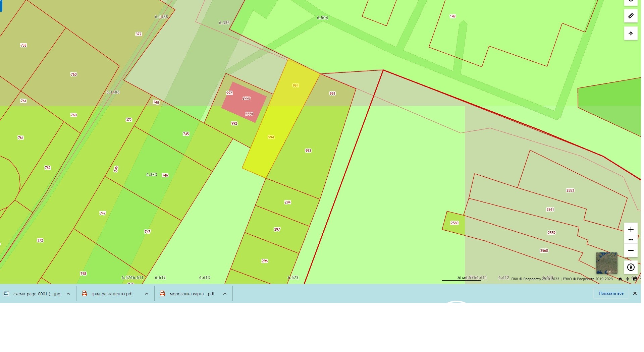Click the zone label 6.504
Image resolution: width=644 pixels, height=352 pixels.
322,18
